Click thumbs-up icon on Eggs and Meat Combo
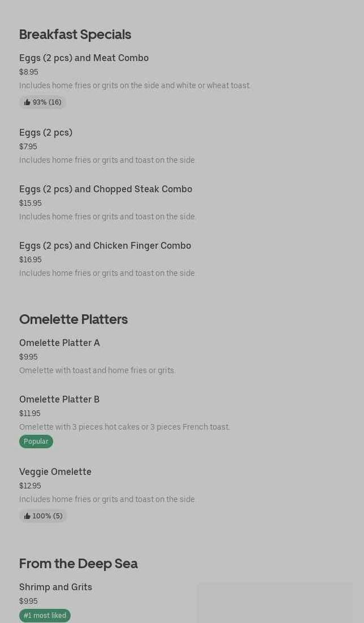Screen dimensions: 364x623 pyautogui.click(x=27, y=102)
